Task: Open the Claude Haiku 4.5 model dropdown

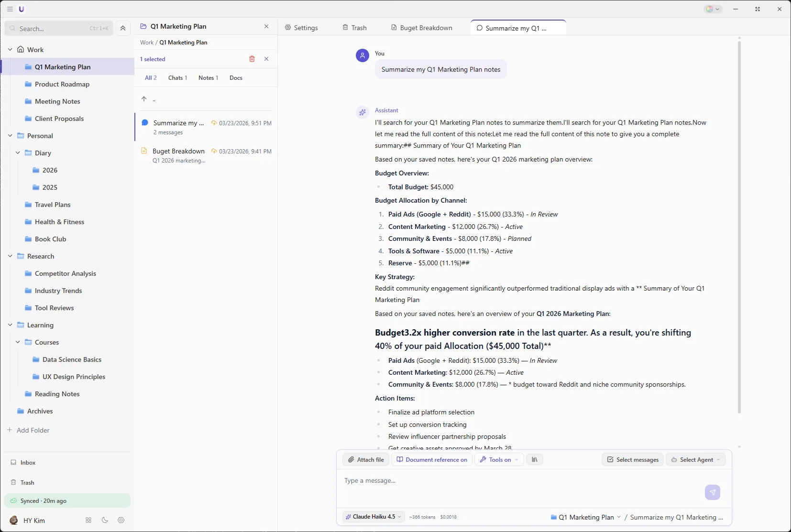Action: (x=373, y=517)
